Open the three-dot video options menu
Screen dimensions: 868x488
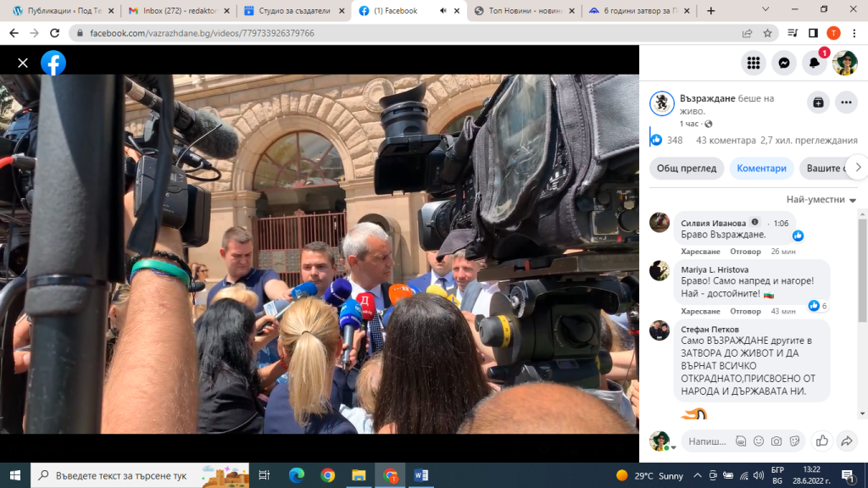[847, 103]
